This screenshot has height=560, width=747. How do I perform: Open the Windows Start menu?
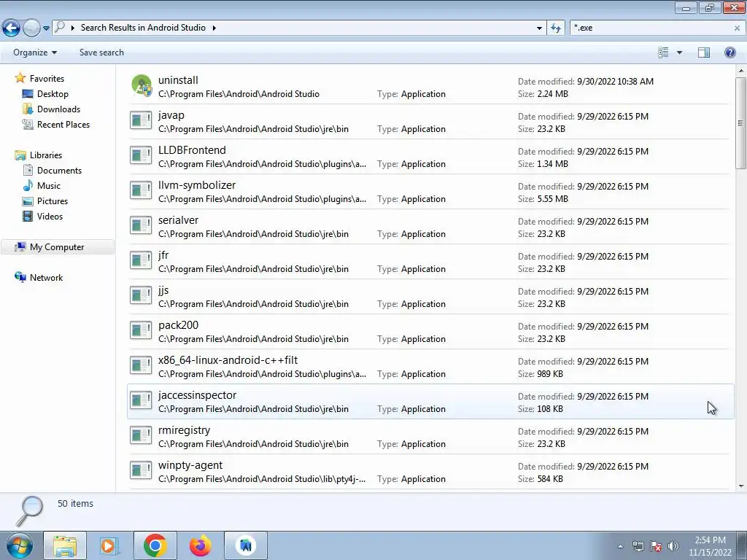(20, 545)
